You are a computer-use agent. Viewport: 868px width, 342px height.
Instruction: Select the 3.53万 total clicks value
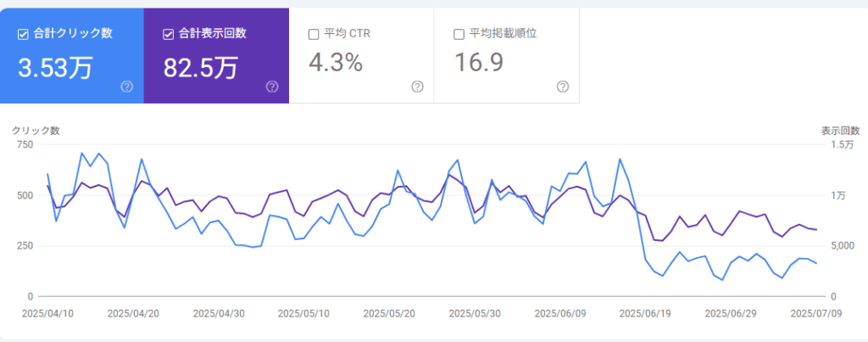[x=55, y=66]
